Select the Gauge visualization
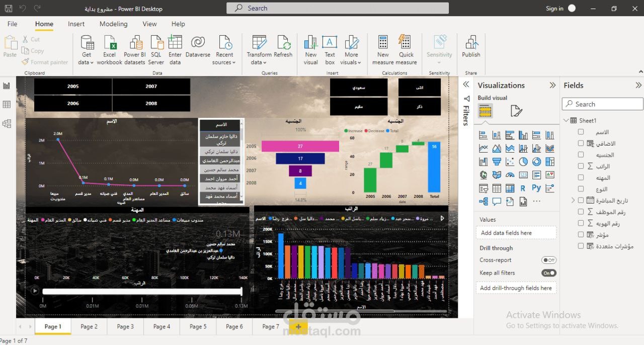This screenshot has width=644, height=345. 510,175
